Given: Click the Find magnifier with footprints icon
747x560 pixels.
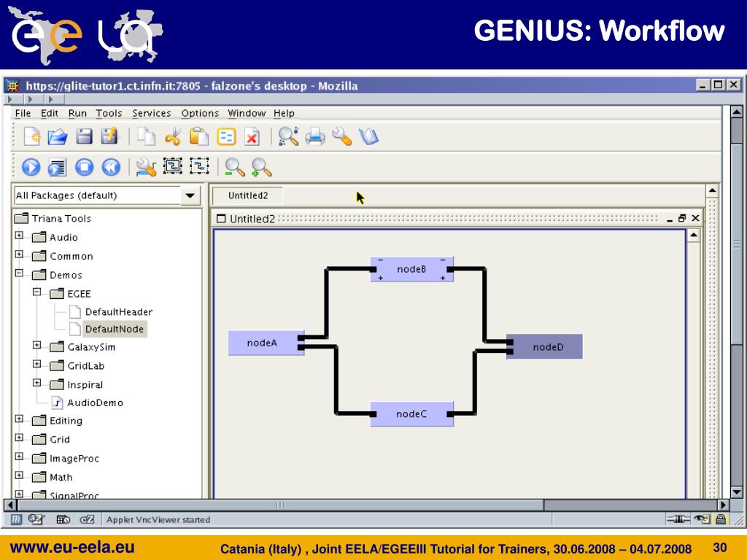Looking at the screenshot, I should point(288,136).
